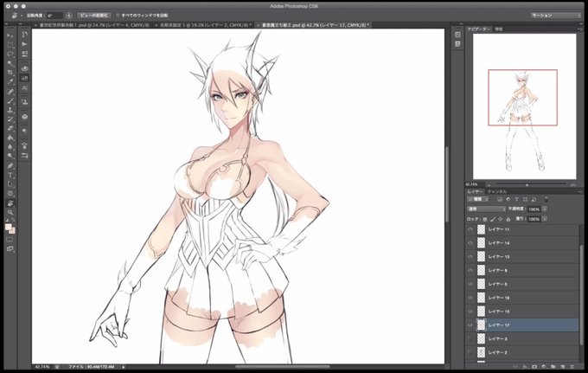Viewport: 588px width, 373px height.
Task: Click the background color swatch
Action: (x=12, y=230)
